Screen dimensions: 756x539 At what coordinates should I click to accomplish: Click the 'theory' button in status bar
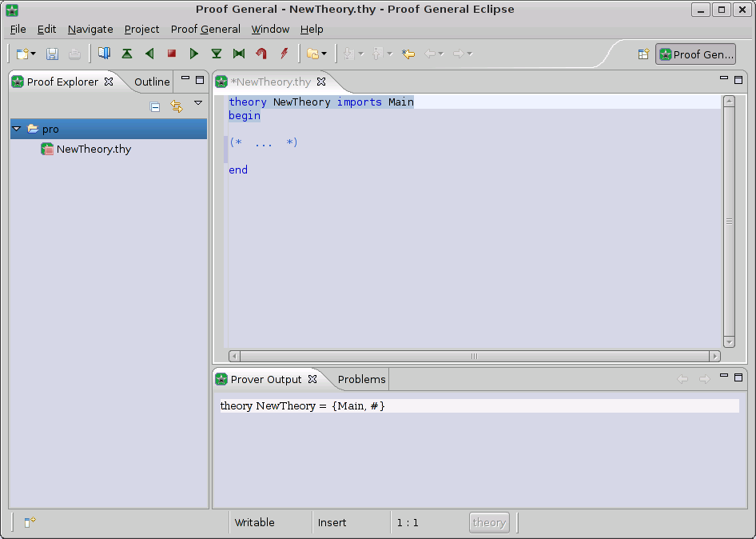(x=489, y=522)
